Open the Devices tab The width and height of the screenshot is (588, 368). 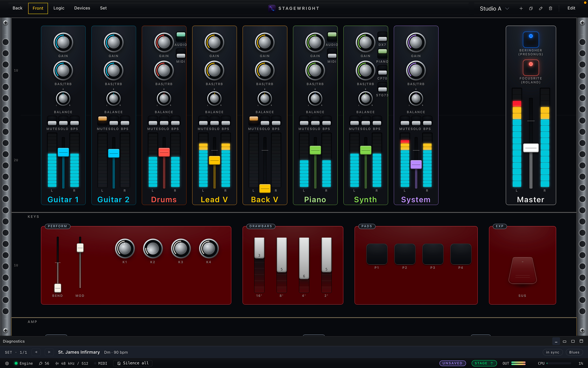(x=82, y=8)
